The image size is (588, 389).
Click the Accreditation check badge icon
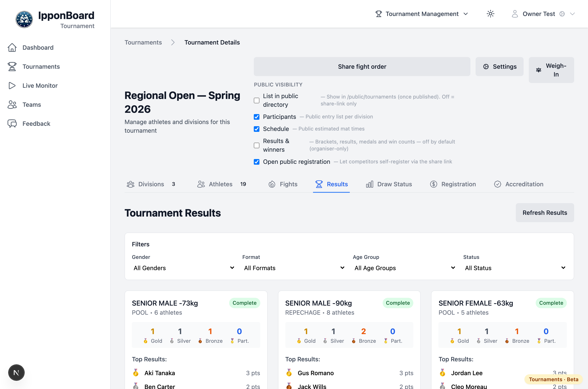tap(497, 184)
